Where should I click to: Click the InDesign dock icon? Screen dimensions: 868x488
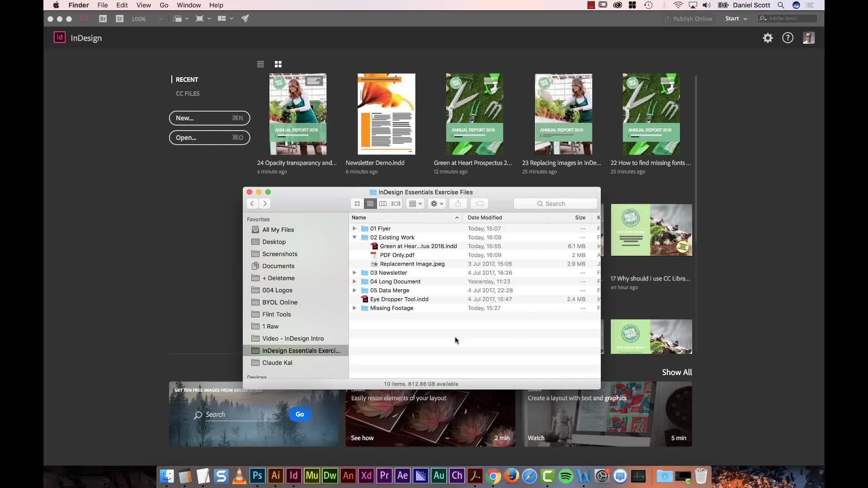(x=293, y=476)
